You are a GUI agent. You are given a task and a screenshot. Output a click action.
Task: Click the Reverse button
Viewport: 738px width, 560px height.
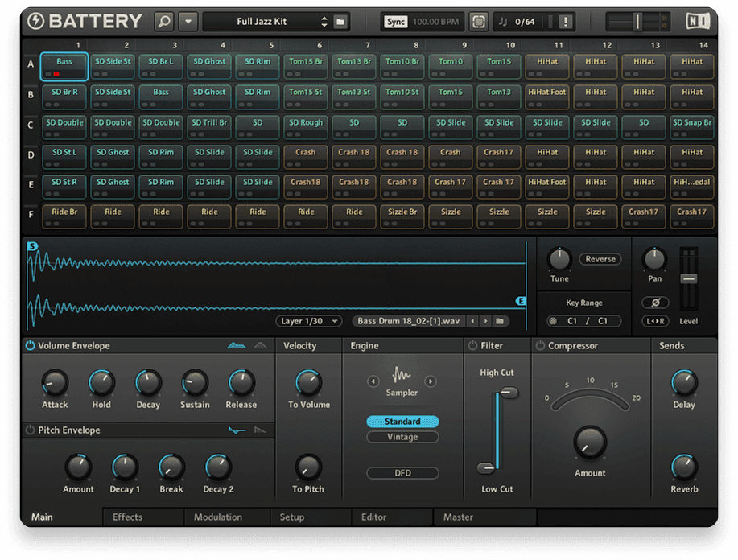pyautogui.click(x=600, y=259)
